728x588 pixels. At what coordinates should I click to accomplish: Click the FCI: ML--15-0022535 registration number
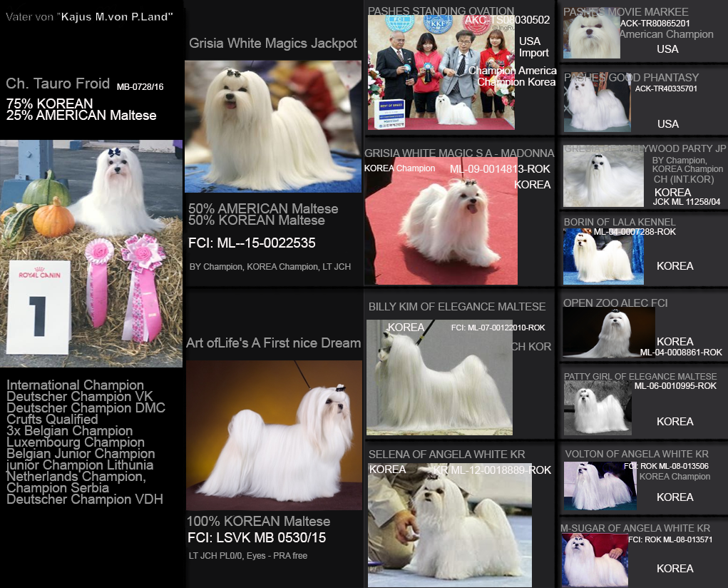252,243
